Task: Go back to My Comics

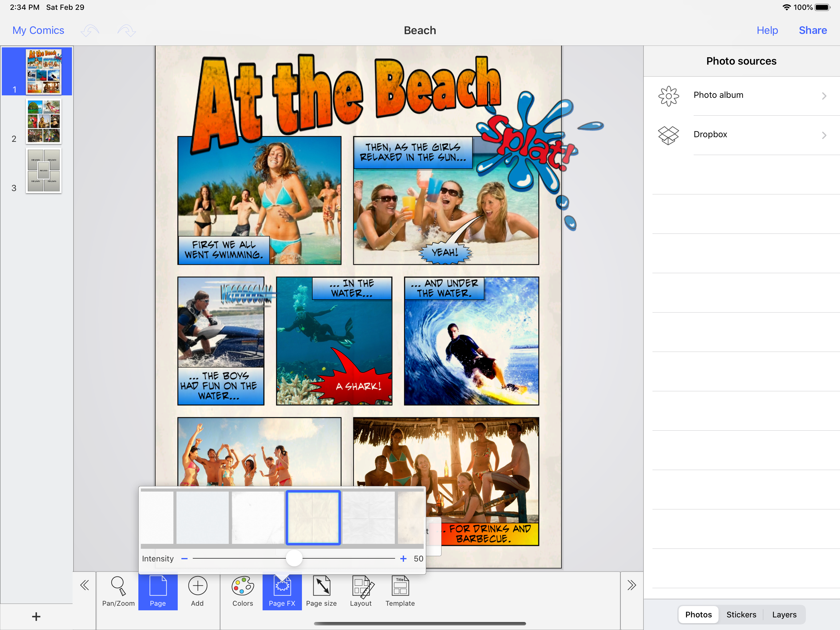Action: (x=38, y=30)
